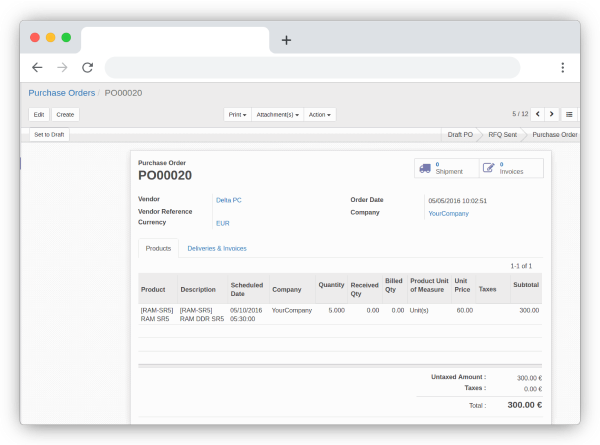Click the RFQ Sent status stage
Screen dimensions: 600x445
[x=502, y=135]
